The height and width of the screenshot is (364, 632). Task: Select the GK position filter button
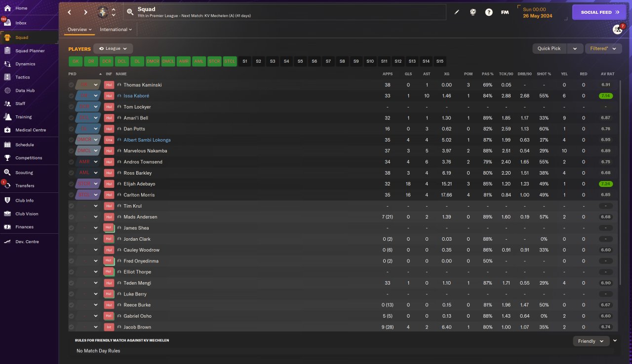click(76, 62)
